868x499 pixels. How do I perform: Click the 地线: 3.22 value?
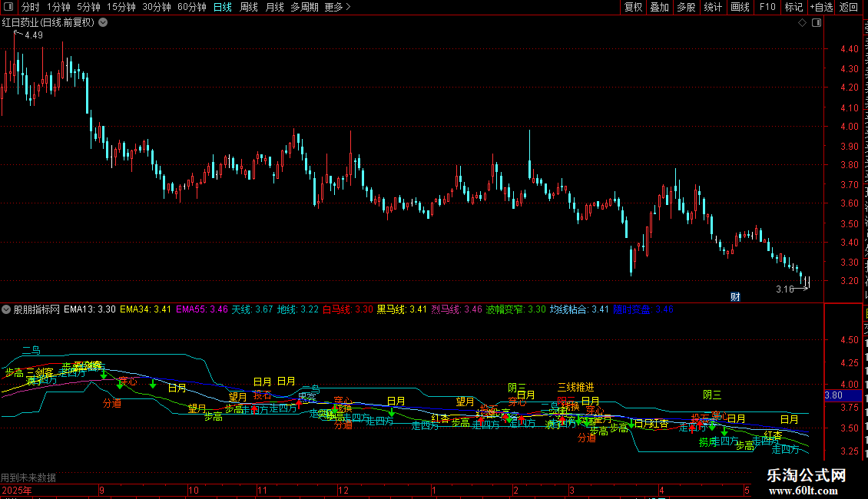298,310
